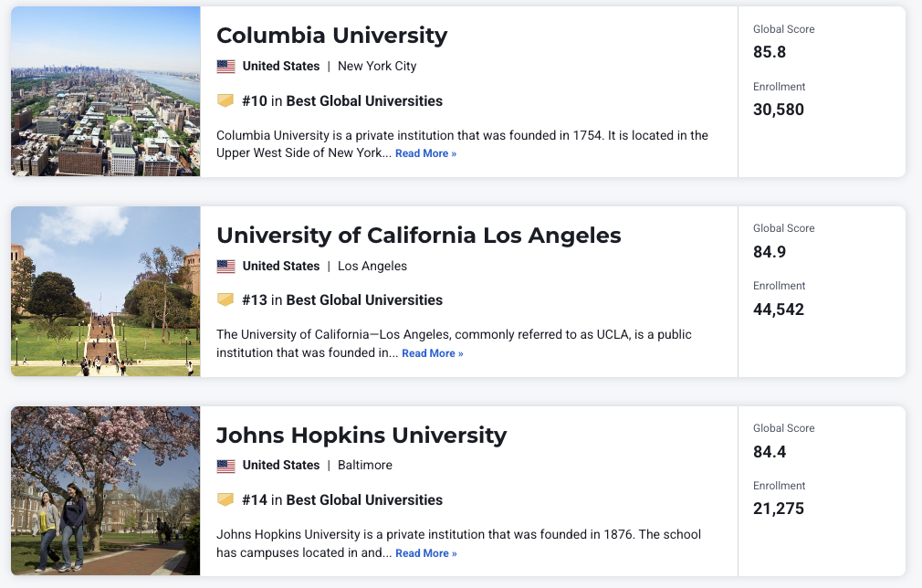Click #10 in Best Global Universities ranking

(342, 101)
